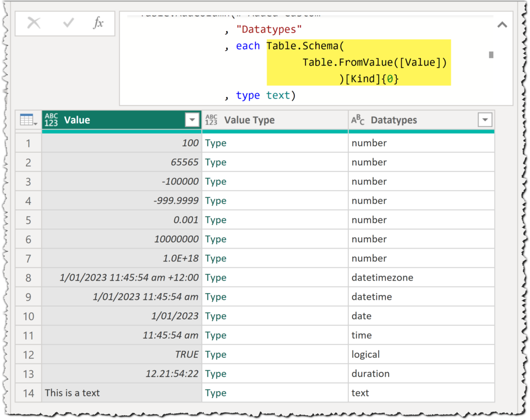Select cell '1/01/2023 11:45:54 am +12:00'

pos(122,278)
